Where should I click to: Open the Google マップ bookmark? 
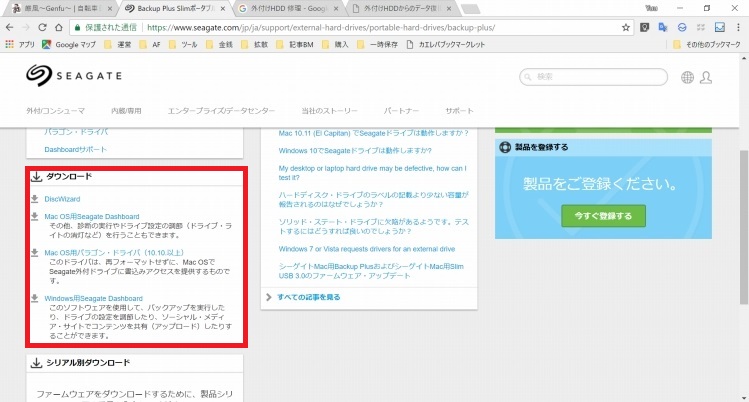69,44
